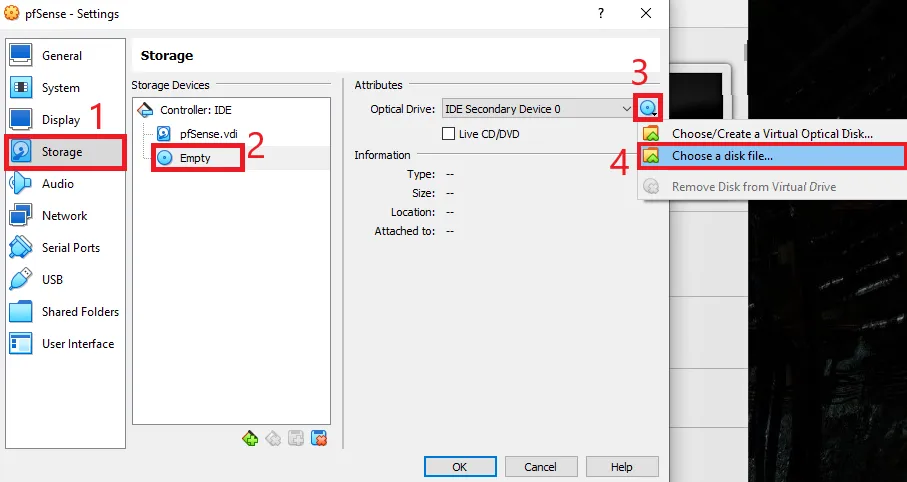Open the Network settings category

[65, 216]
